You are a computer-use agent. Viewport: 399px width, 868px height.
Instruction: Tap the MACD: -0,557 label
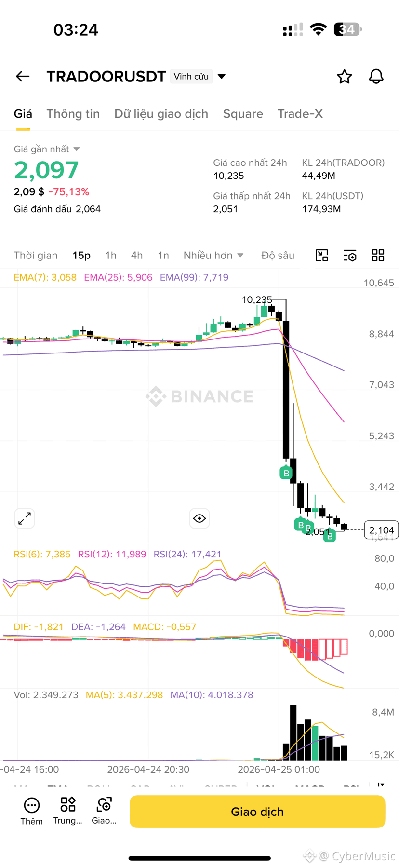165,627
